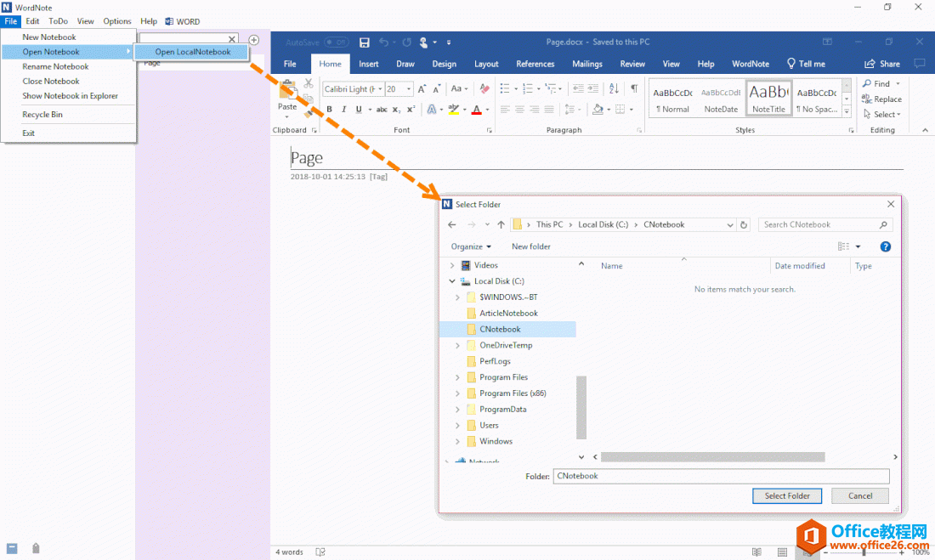The height and width of the screenshot is (560, 935).
Task: Open the font size dropdown
Action: [x=407, y=88]
